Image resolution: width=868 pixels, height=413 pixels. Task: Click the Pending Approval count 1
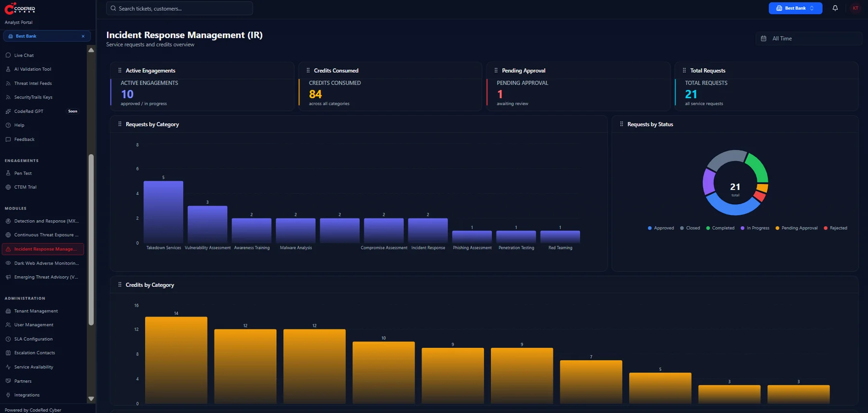pos(500,94)
